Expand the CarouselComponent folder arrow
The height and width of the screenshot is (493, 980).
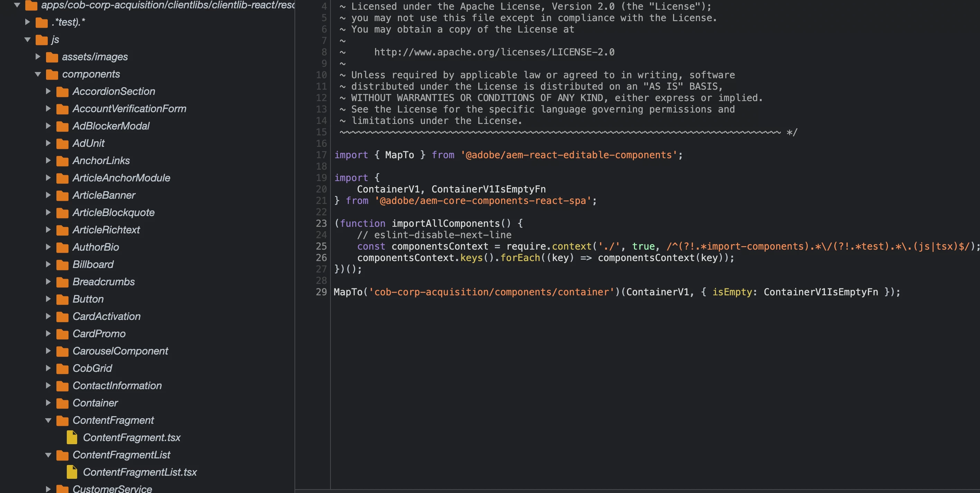48,351
